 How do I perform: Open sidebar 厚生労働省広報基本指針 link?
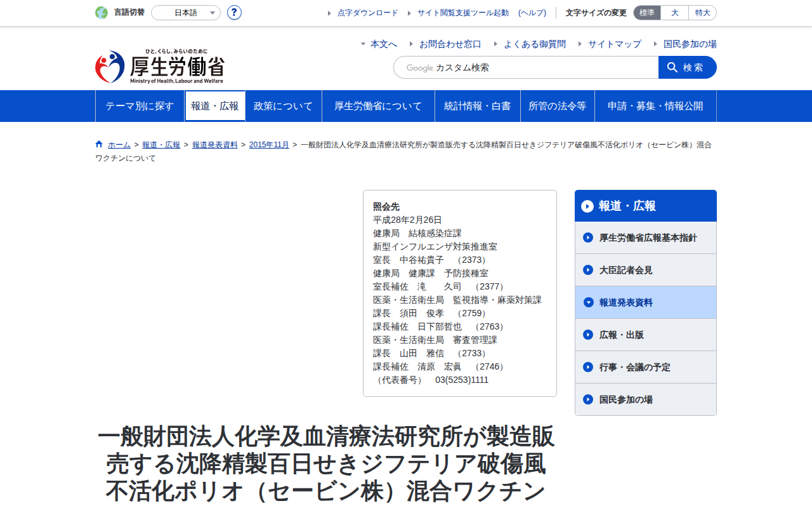click(646, 237)
